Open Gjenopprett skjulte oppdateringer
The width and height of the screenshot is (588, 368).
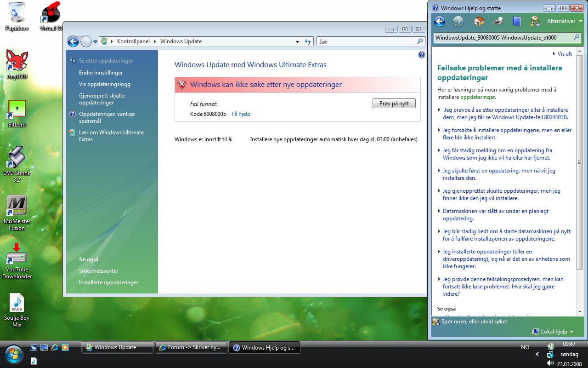[x=102, y=99]
